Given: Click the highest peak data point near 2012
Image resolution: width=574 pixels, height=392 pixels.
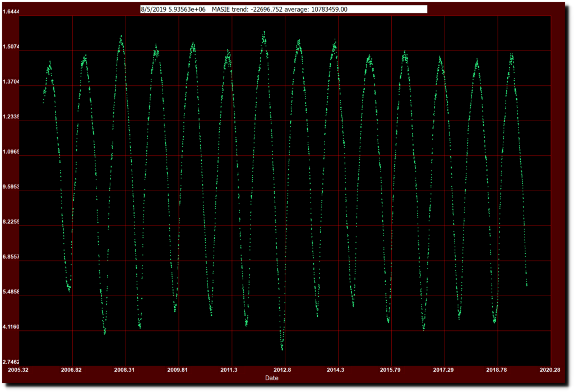Looking at the screenshot, I should pos(265,31).
